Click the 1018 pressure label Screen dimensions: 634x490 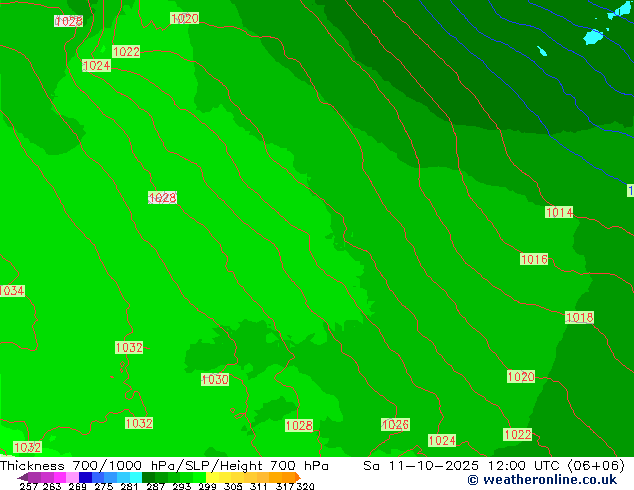point(579,317)
